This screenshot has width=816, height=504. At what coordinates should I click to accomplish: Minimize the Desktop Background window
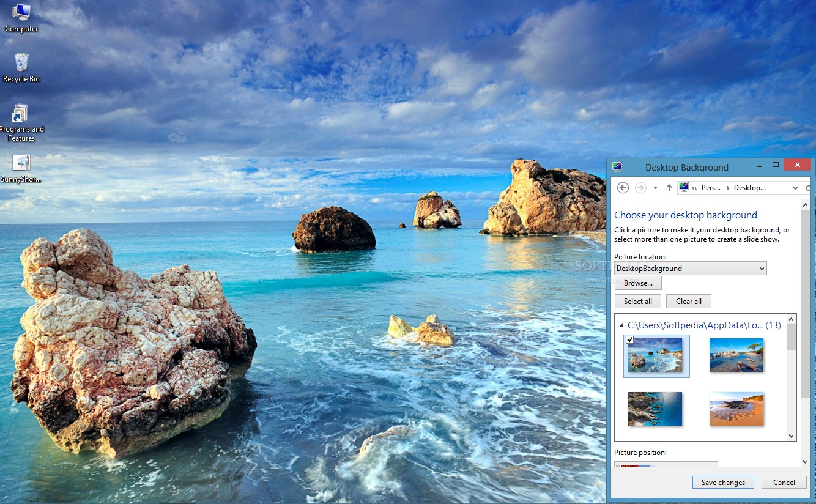[x=758, y=165]
